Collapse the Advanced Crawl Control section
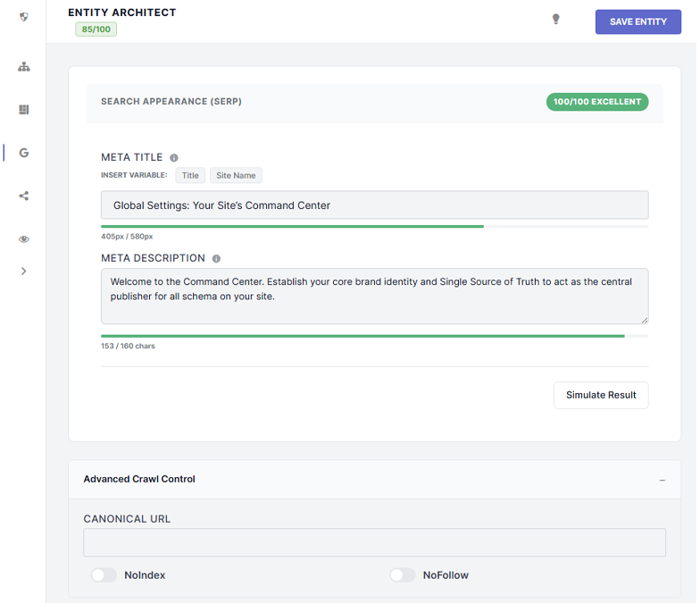700x603 pixels. click(662, 481)
